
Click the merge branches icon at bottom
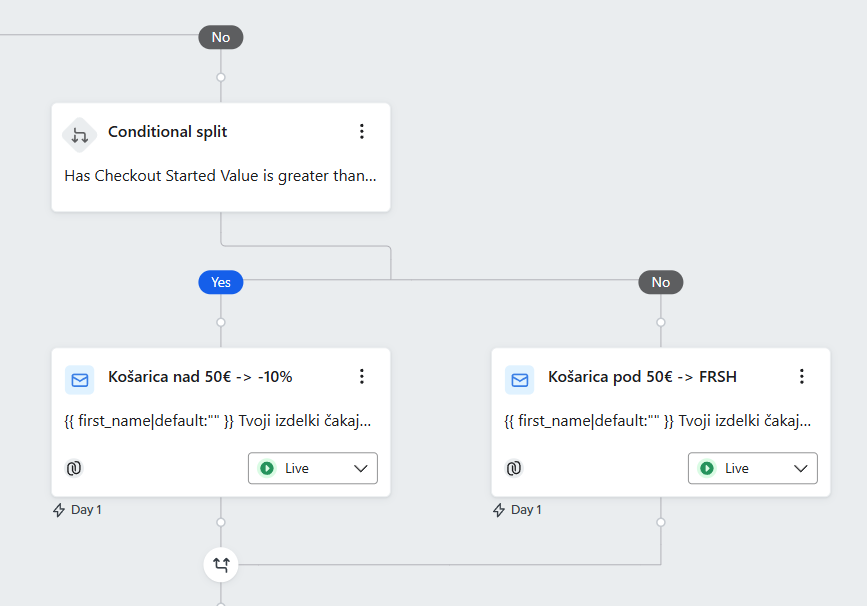221,565
